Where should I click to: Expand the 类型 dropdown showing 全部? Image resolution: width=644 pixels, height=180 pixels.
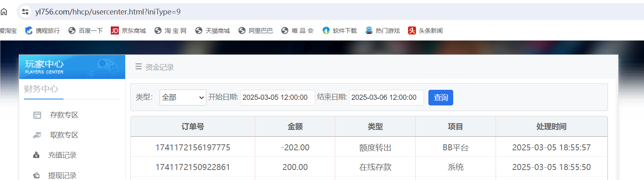[x=183, y=97]
